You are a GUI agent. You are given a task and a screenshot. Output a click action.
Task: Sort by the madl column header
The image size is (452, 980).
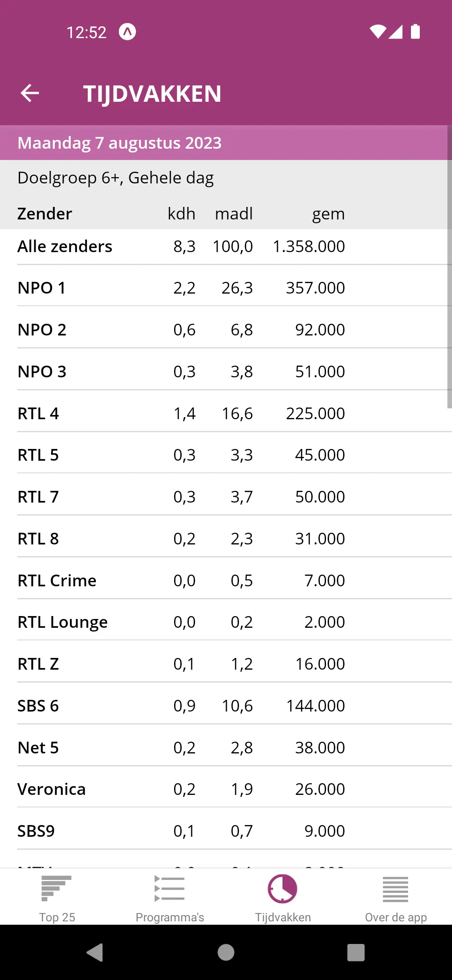tap(234, 214)
